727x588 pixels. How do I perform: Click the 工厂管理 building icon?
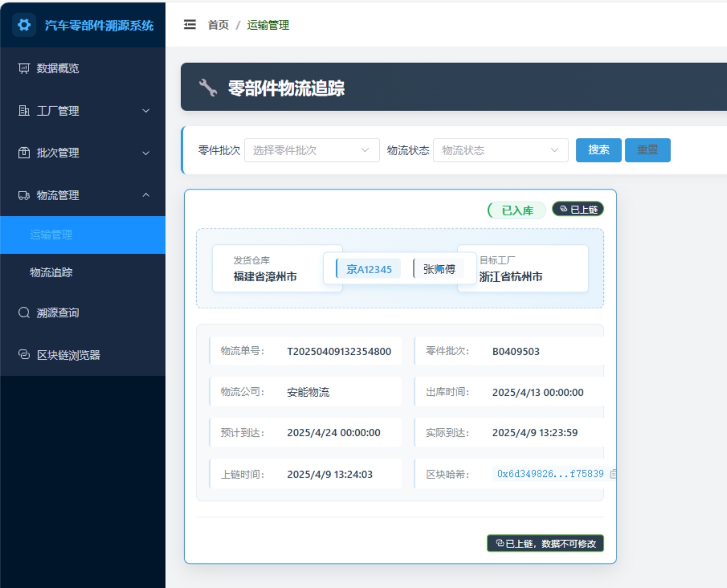[24, 111]
